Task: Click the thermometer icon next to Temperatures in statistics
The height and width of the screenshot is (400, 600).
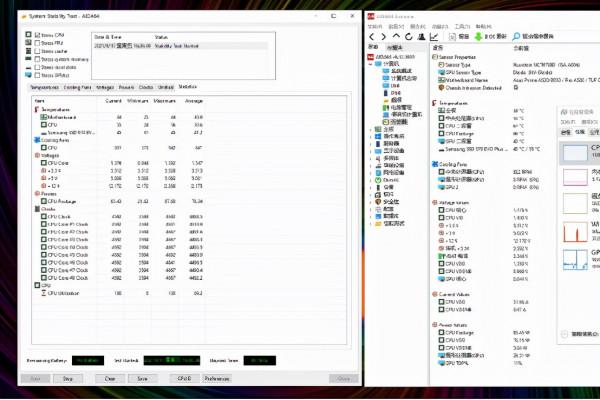Action: tap(37, 109)
